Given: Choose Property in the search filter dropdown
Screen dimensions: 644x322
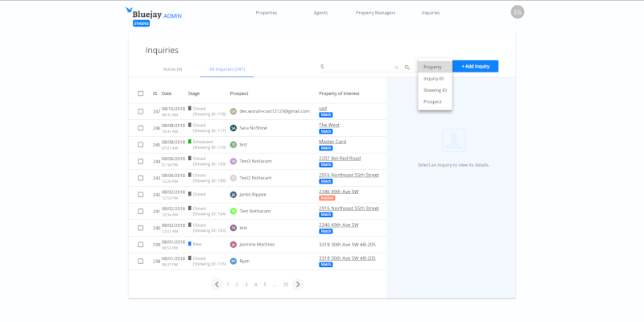Looking at the screenshot, I should [x=433, y=67].
